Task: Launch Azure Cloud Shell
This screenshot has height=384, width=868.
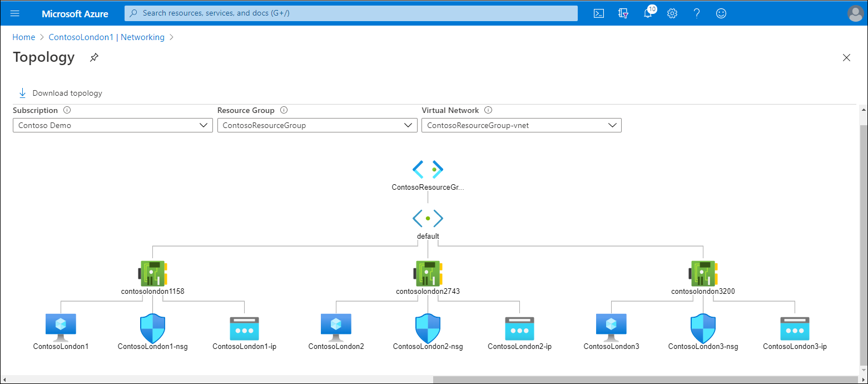Action: click(599, 13)
